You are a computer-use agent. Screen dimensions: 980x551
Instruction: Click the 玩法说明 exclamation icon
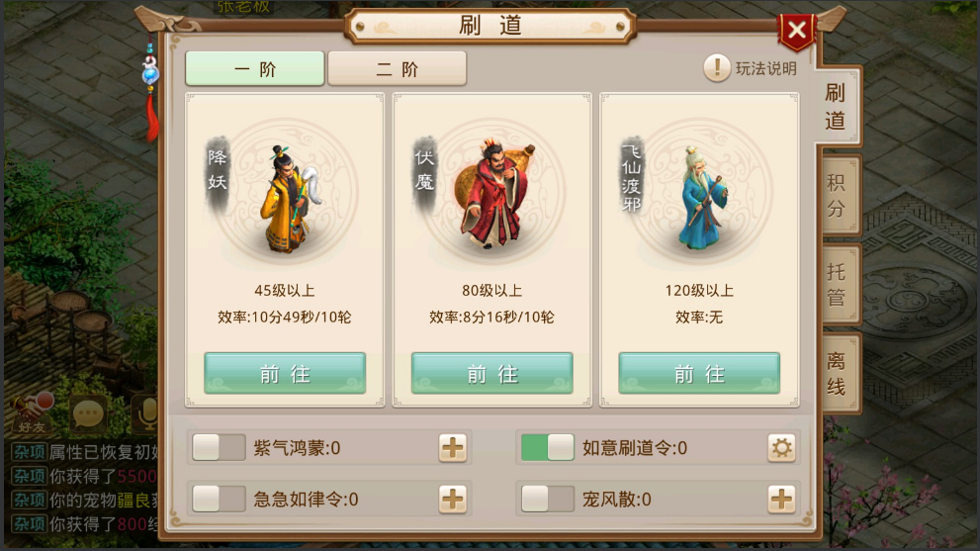[717, 67]
